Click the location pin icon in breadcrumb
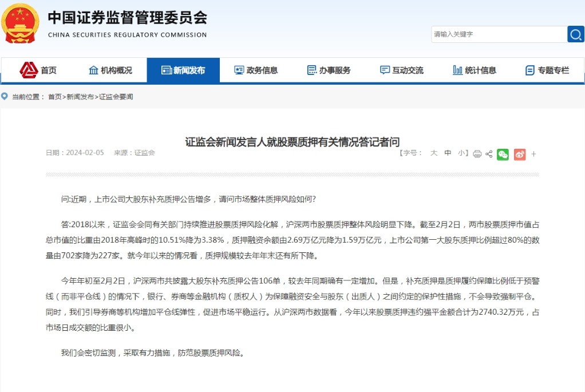 click(5, 96)
